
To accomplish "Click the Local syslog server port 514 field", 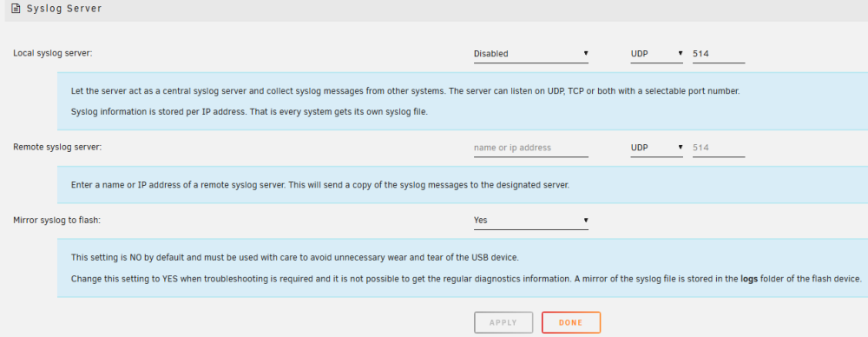I will [x=719, y=54].
